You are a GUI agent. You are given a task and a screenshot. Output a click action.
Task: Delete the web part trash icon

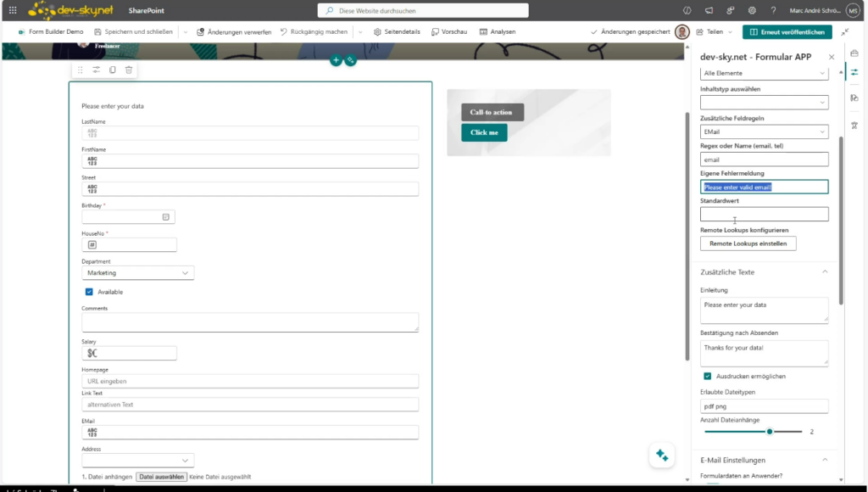tap(129, 70)
